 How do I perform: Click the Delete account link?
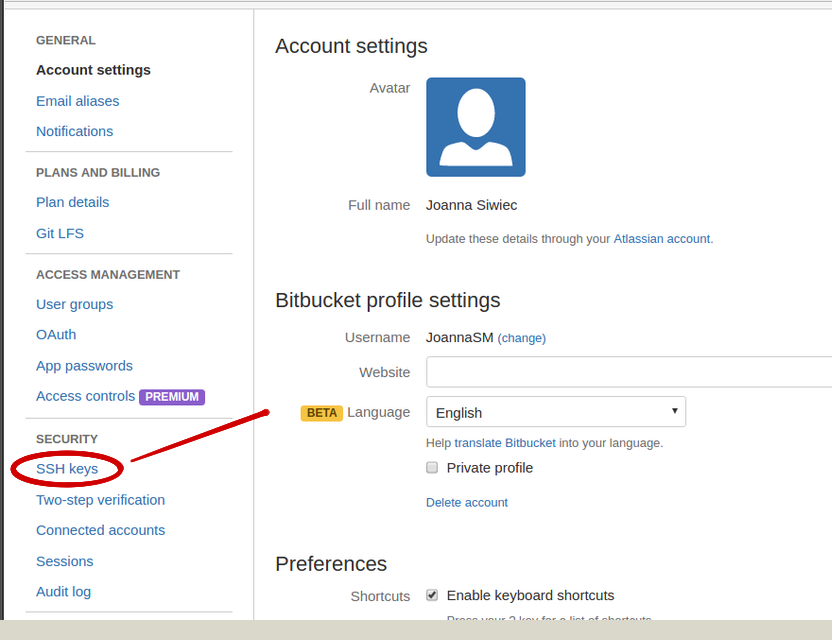467,503
